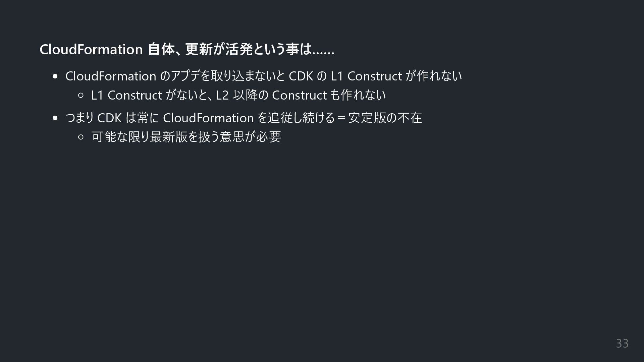Click the slide page number 33
This screenshot has height=362, width=644.
(622, 343)
